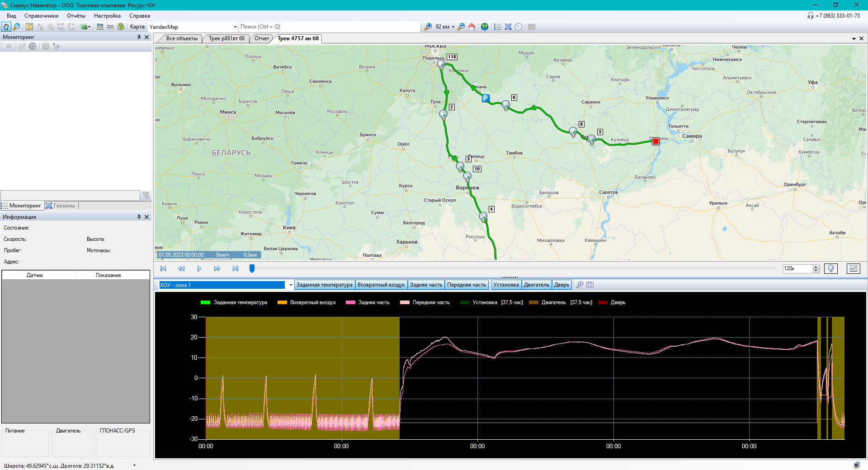The image size is (868, 470).
Task: Click the chart graph button at right
Action: click(x=853, y=268)
